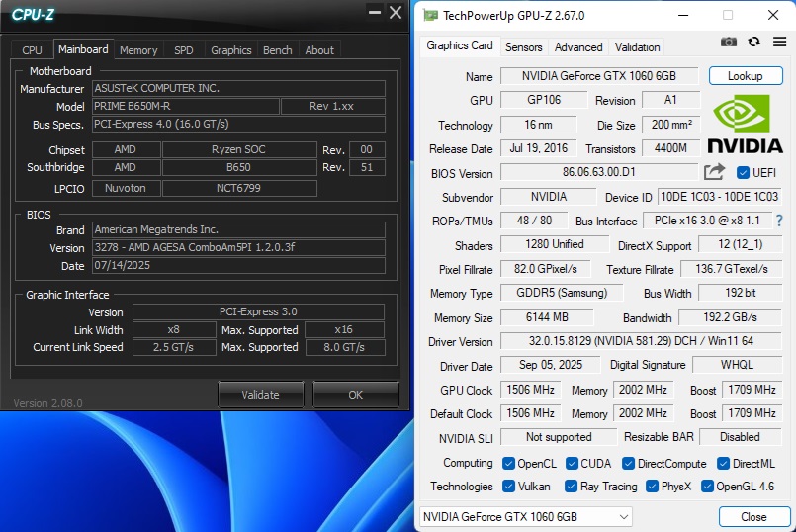Minimize the CPU-Z window
Screen dimensions: 796x532
375,12
